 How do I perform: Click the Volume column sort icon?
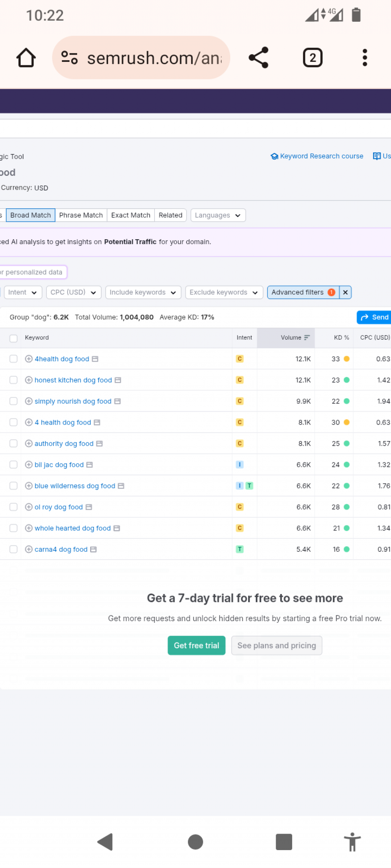click(x=307, y=338)
